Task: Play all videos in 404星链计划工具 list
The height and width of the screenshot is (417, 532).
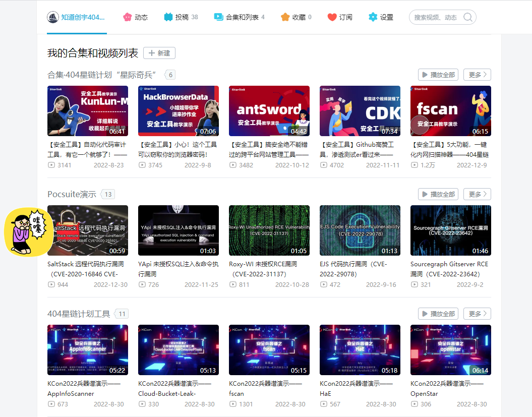Action: tap(438, 314)
